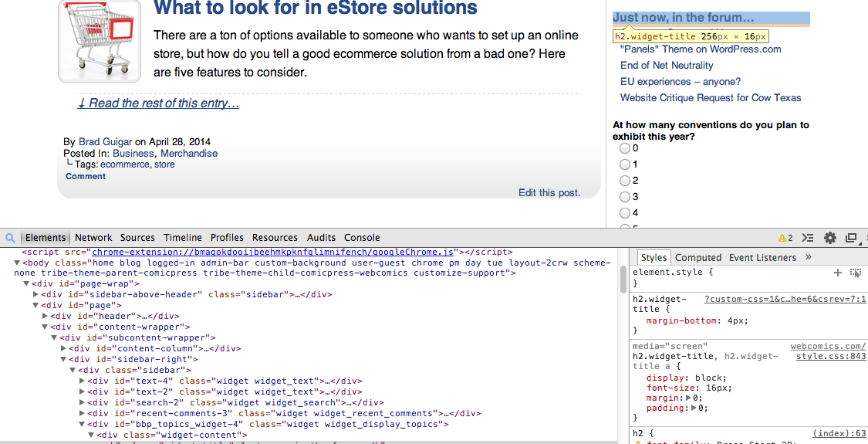Open the DevTools settings gear

tap(830, 238)
